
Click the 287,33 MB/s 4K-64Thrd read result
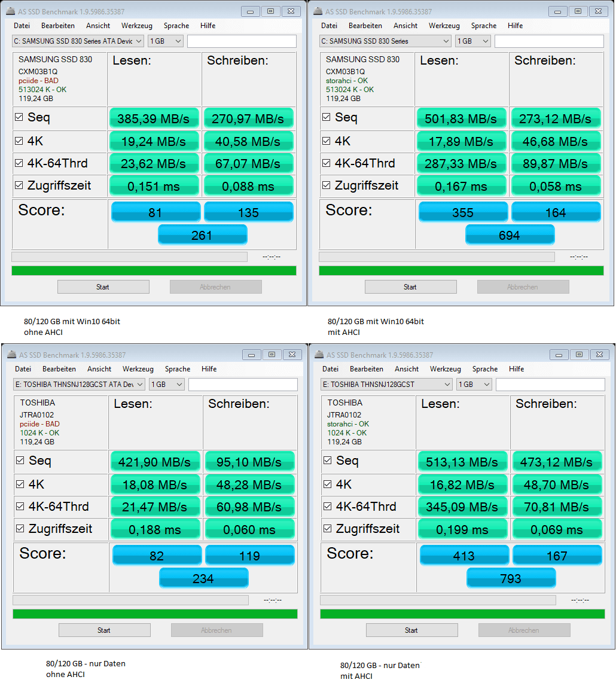[x=461, y=163]
